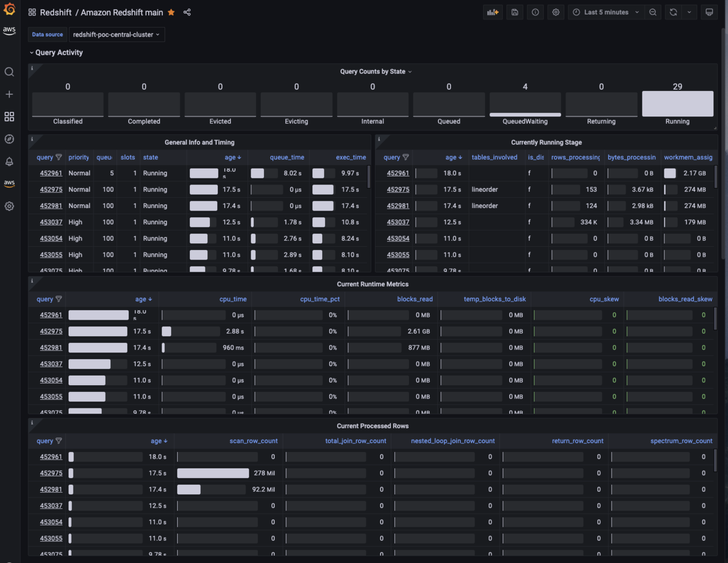Click the Redshift folder breadcrumb link
728x563 pixels.
pyautogui.click(x=56, y=12)
